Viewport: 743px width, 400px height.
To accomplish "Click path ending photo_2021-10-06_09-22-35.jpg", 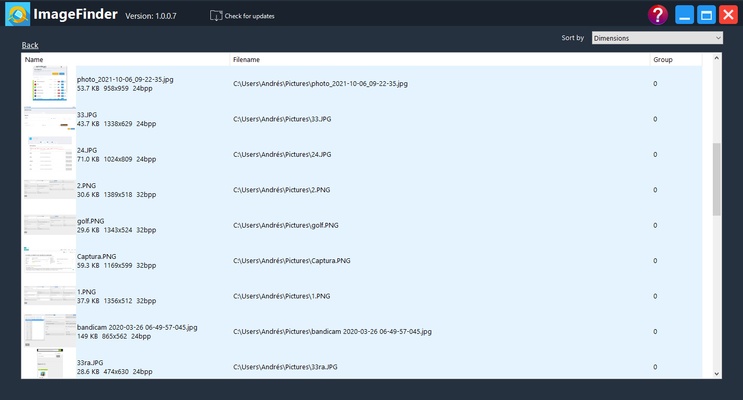I will (320, 83).
